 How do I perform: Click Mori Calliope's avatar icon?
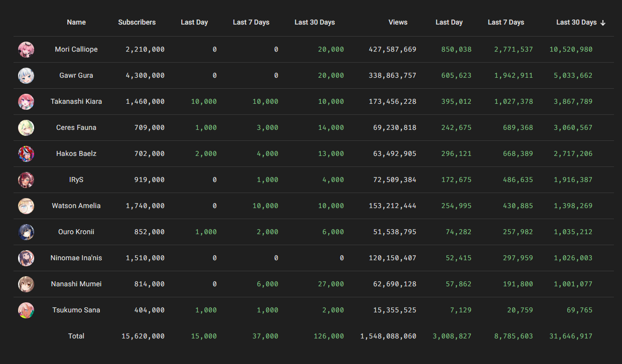click(26, 50)
